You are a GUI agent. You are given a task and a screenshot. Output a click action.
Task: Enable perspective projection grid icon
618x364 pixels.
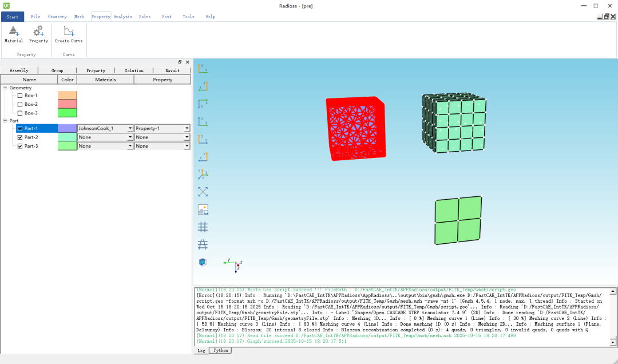click(x=203, y=244)
